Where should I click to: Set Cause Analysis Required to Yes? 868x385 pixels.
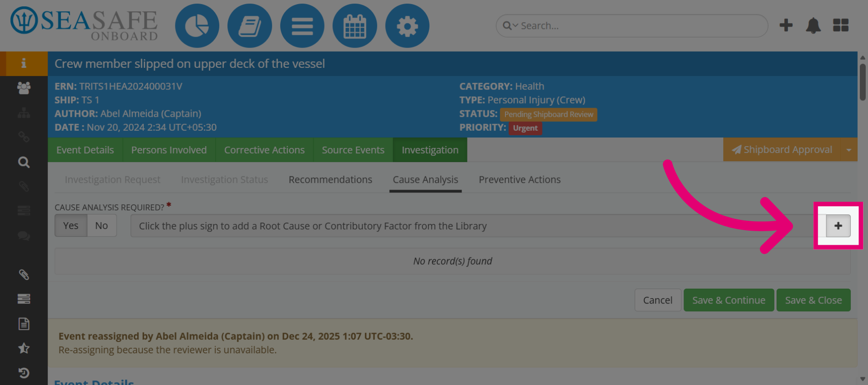[71, 225]
